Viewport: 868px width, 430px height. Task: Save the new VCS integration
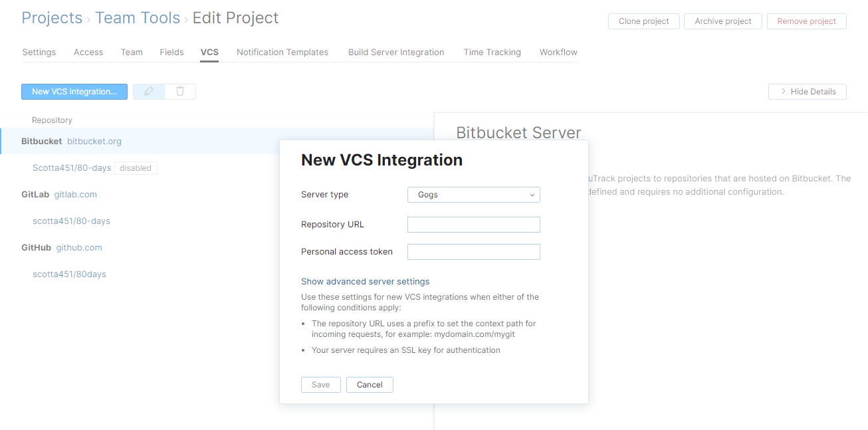[x=320, y=384]
